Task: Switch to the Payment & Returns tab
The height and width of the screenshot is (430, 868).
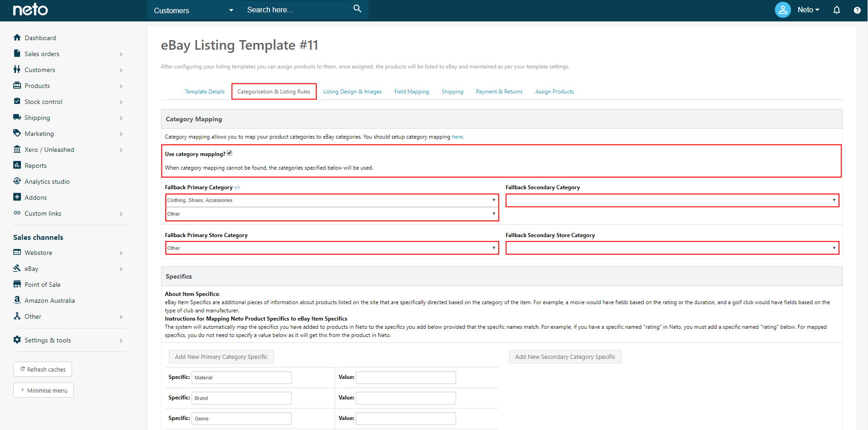Action: click(499, 92)
